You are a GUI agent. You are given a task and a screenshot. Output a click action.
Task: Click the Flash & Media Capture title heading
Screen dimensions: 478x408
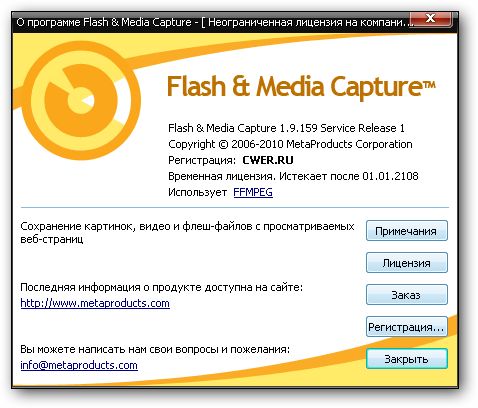click(x=301, y=87)
